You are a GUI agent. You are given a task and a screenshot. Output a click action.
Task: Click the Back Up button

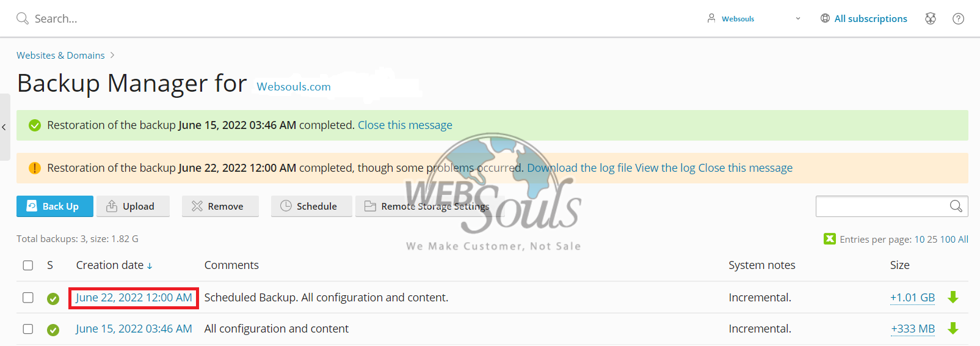(55, 207)
